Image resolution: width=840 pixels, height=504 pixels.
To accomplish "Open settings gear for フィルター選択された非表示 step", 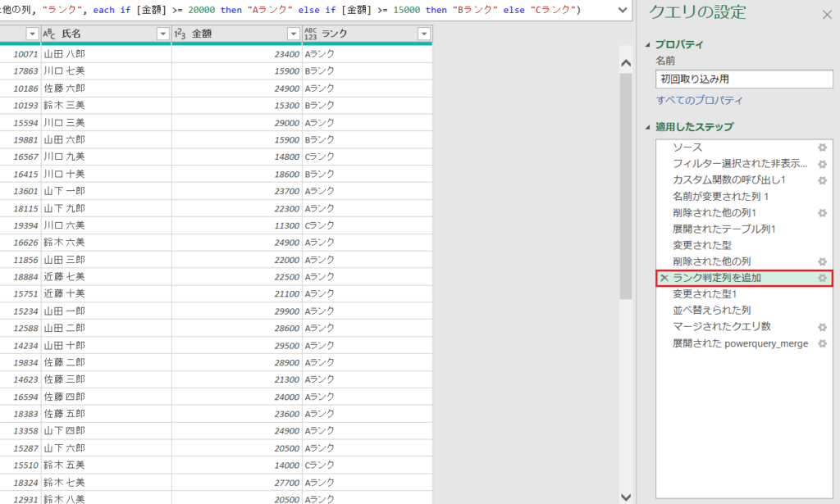I will pos(823,163).
